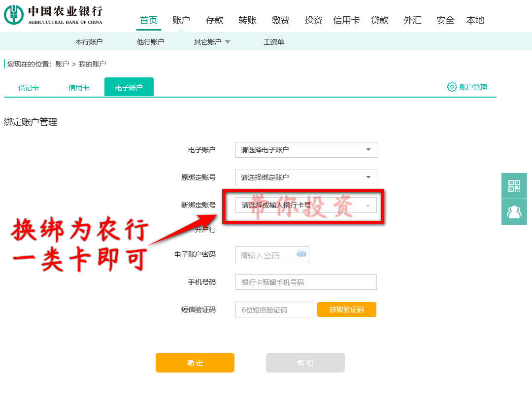
Task: Switch to the 电子账户 tab
Action: [129, 87]
